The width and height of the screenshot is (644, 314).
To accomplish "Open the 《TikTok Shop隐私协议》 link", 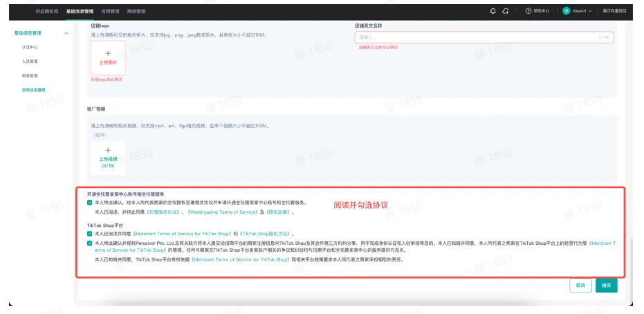I will click(264, 234).
